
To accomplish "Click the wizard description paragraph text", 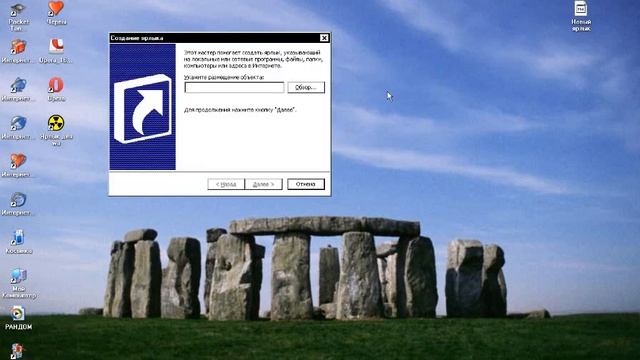I will [x=253, y=59].
